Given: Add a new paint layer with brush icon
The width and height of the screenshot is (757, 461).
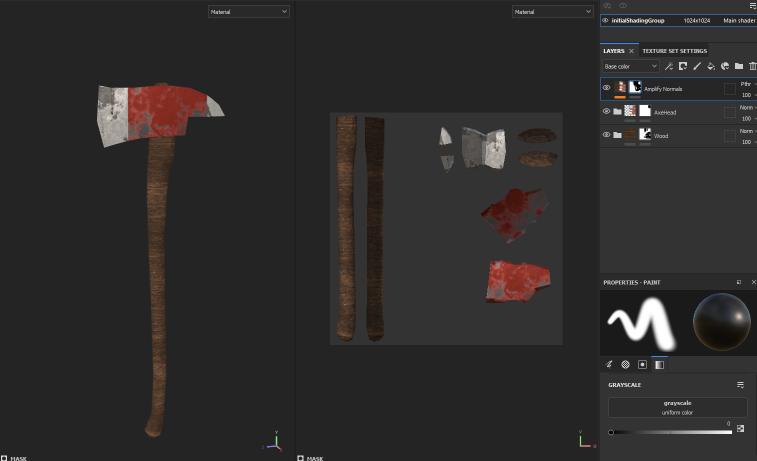Looking at the screenshot, I should pos(697,66).
